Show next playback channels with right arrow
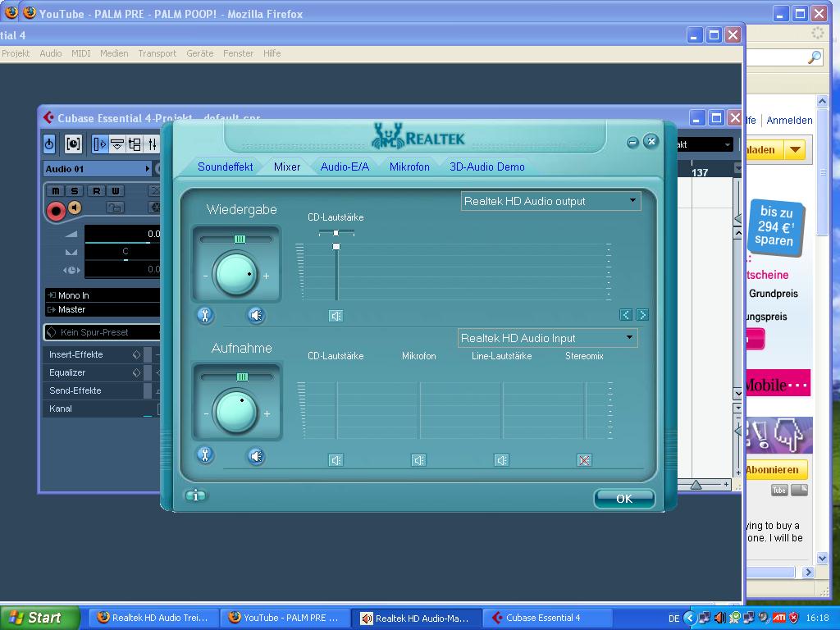840x630 pixels. click(x=642, y=315)
